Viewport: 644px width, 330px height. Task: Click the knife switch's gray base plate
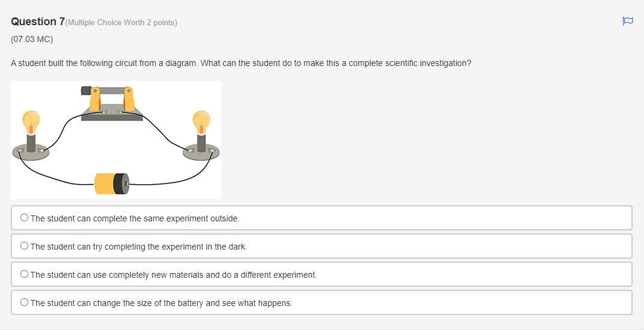click(112, 116)
